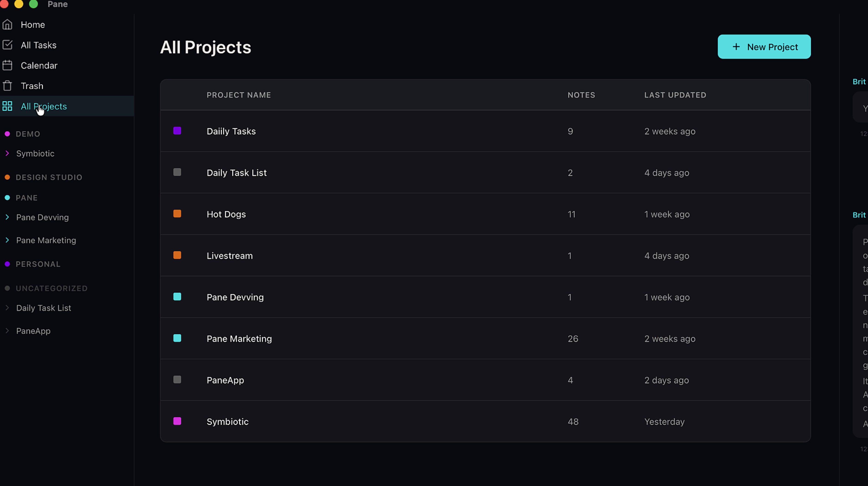The width and height of the screenshot is (868, 486).
Task: Open Pane Devving project in table
Action: (x=486, y=297)
